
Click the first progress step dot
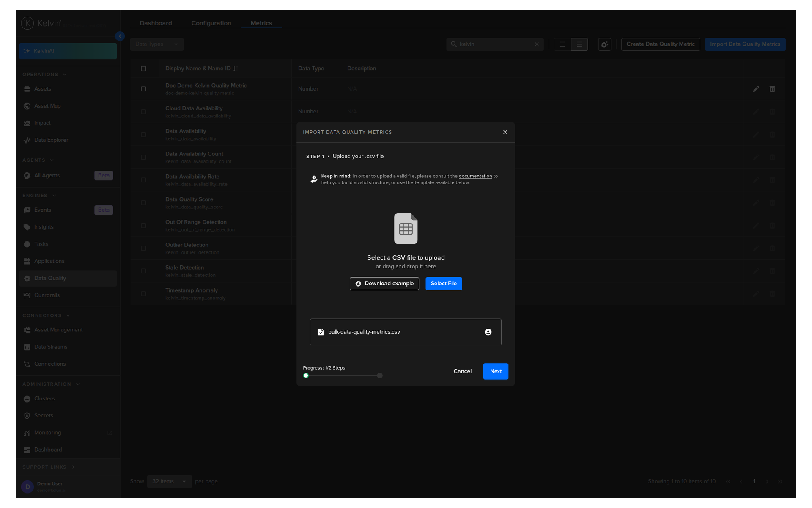306,375
